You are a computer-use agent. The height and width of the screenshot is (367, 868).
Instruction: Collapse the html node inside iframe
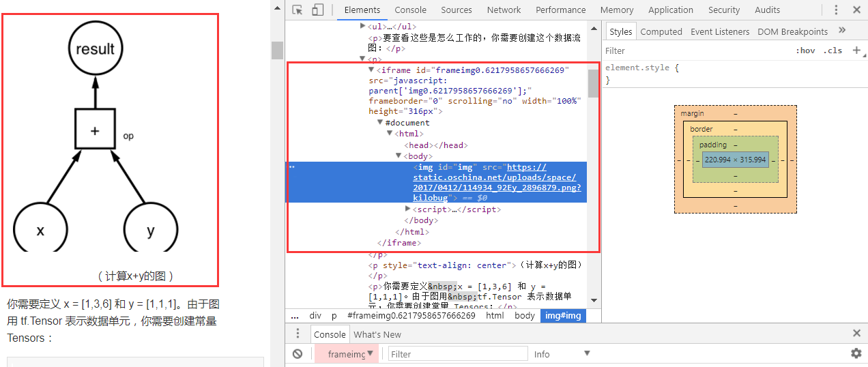coord(390,134)
